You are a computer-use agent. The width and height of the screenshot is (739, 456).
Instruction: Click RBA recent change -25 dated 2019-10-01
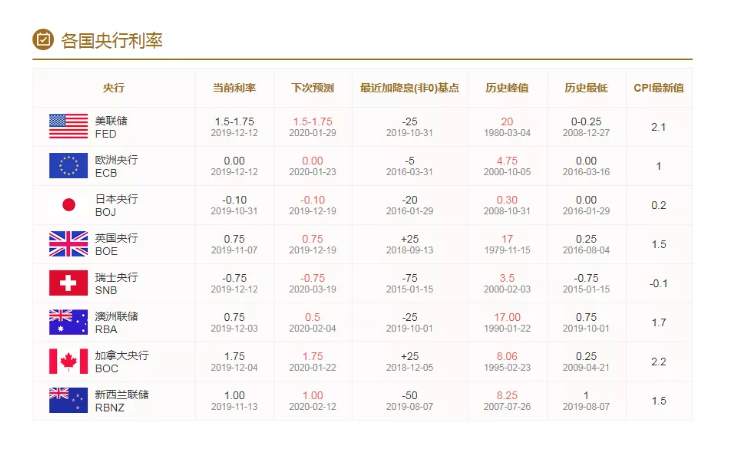click(410, 322)
